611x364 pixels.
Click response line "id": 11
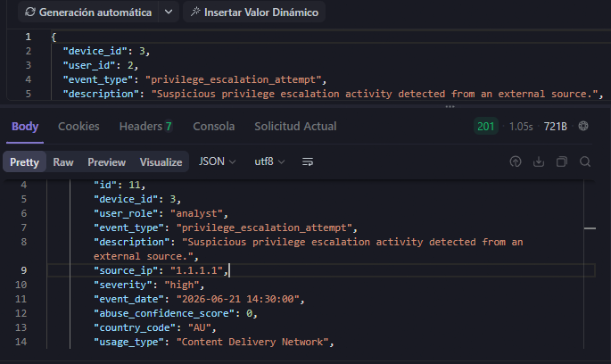pos(120,185)
